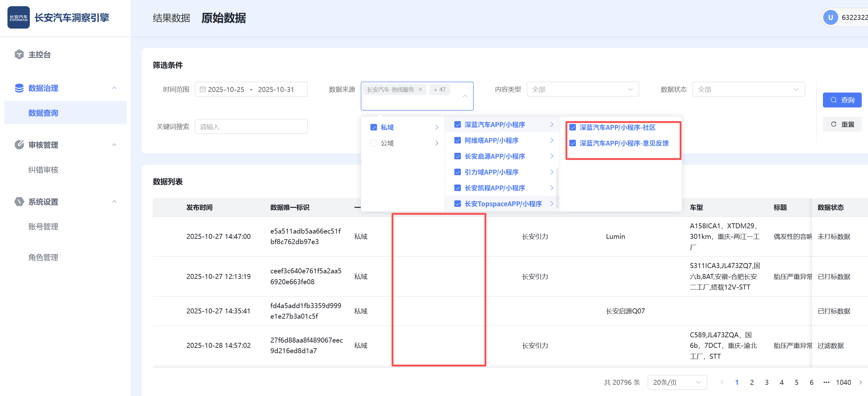Click the 审核管理 review icon
868x396 pixels.
tap(19, 145)
